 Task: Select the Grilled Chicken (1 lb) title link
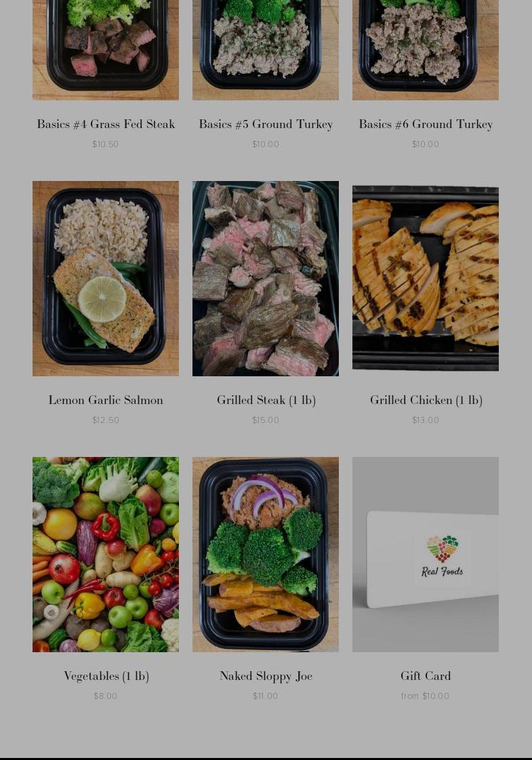(x=426, y=400)
